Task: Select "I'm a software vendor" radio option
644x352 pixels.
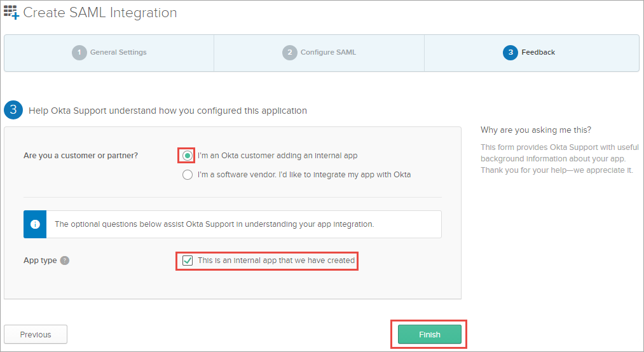Action: pyautogui.click(x=188, y=175)
